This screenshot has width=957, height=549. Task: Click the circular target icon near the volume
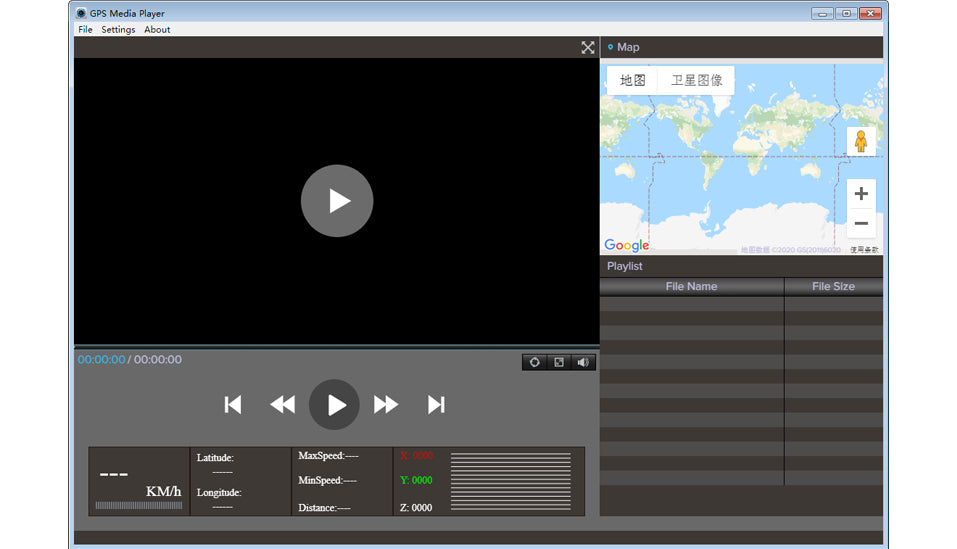[x=534, y=362]
